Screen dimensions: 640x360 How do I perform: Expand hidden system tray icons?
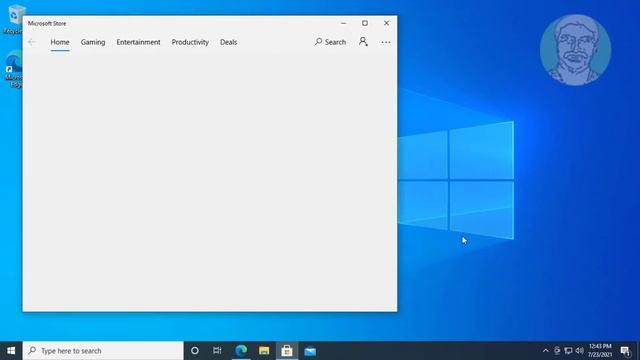coord(545,351)
